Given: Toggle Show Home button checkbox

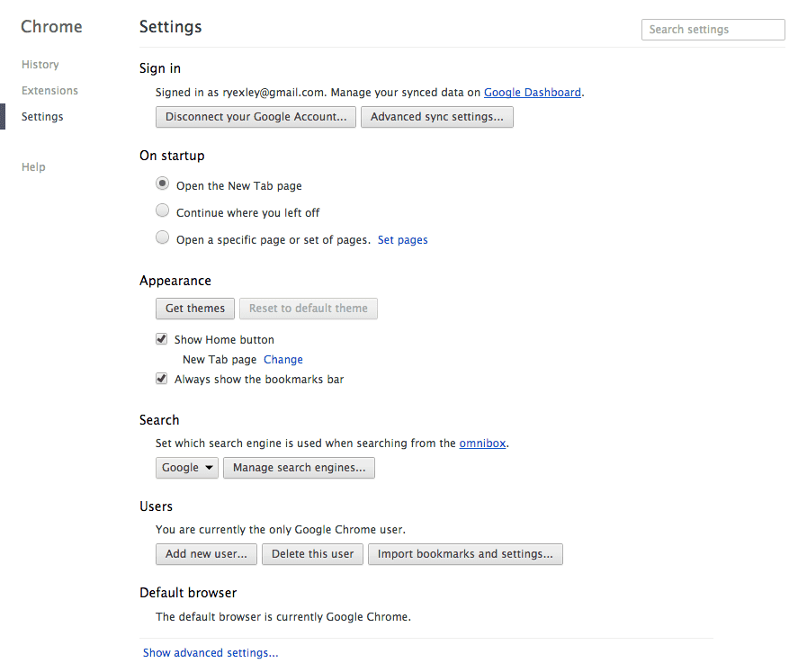Looking at the screenshot, I should coord(161,339).
